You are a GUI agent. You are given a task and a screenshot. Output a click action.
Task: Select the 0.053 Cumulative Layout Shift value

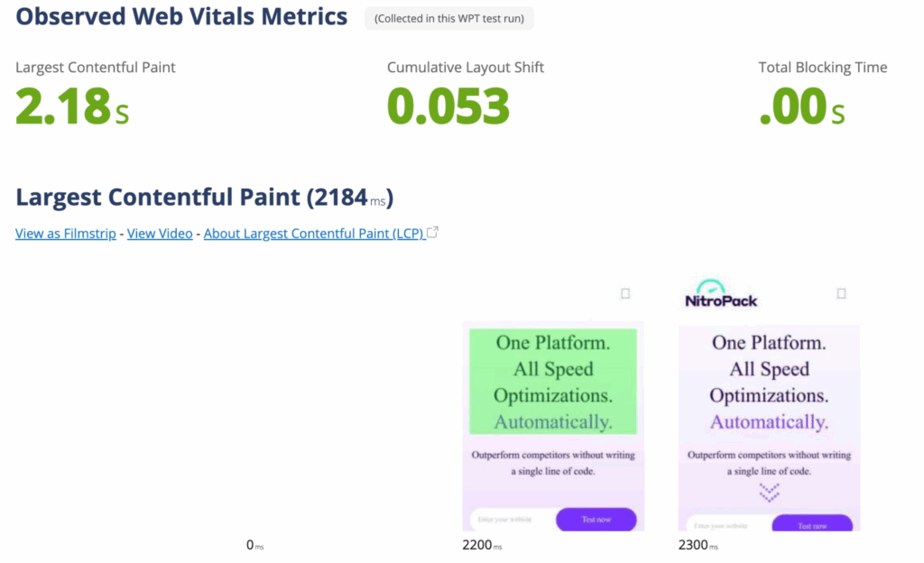tap(448, 106)
